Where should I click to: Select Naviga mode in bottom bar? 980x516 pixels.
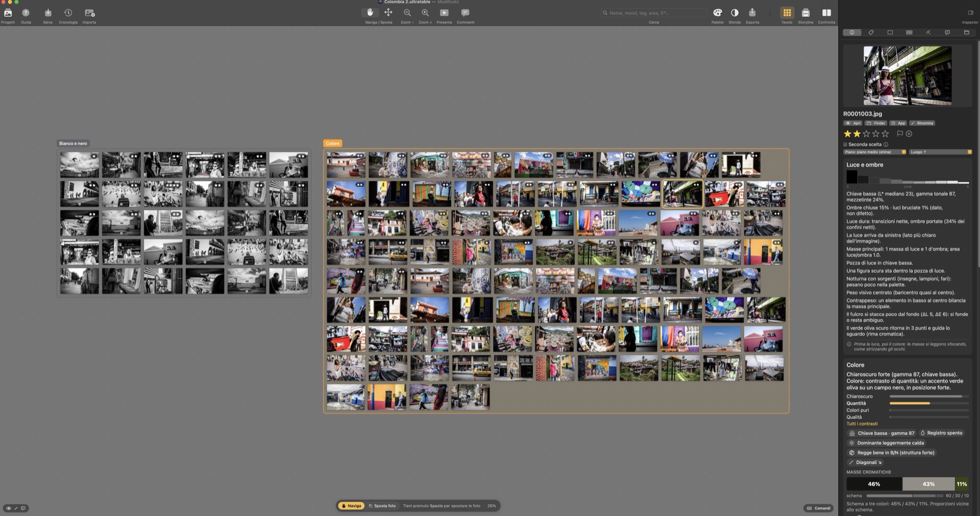point(351,506)
